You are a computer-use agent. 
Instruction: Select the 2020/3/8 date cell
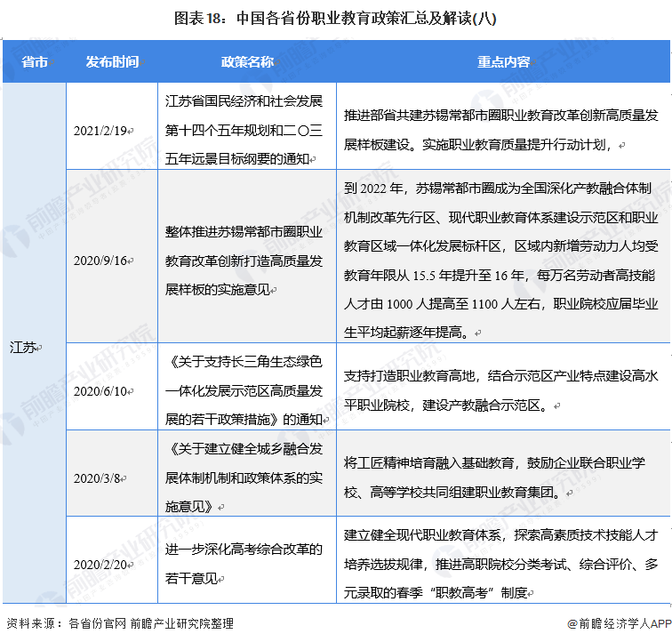[x=100, y=477]
